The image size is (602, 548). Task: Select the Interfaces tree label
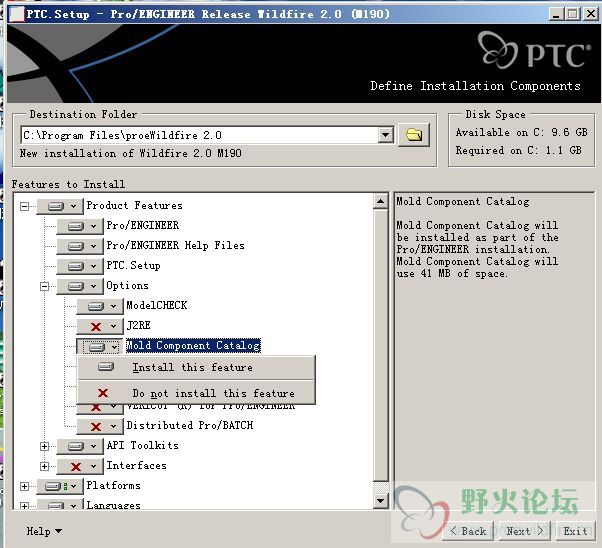pyautogui.click(x=136, y=465)
